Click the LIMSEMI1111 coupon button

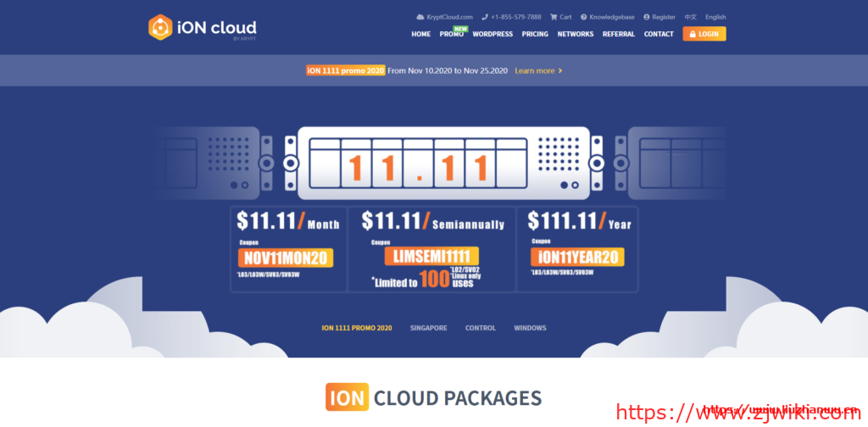point(431,256)
